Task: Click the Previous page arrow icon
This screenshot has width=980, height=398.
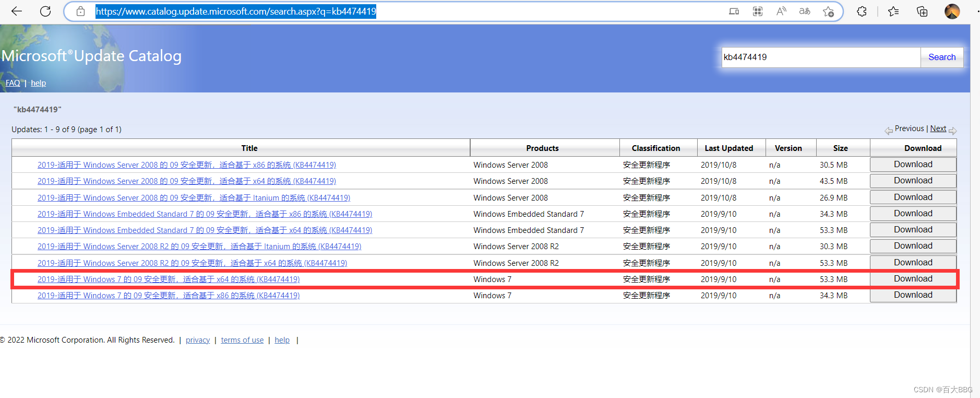Action: pos(889,131)
